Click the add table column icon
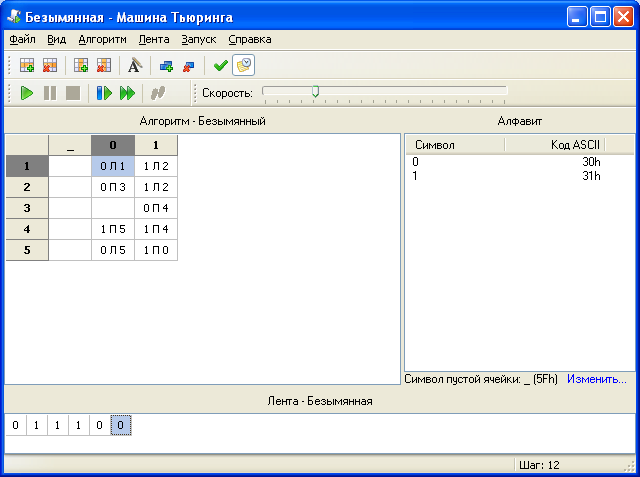Viewport: 640px width, 477px height. pos(81,65)
